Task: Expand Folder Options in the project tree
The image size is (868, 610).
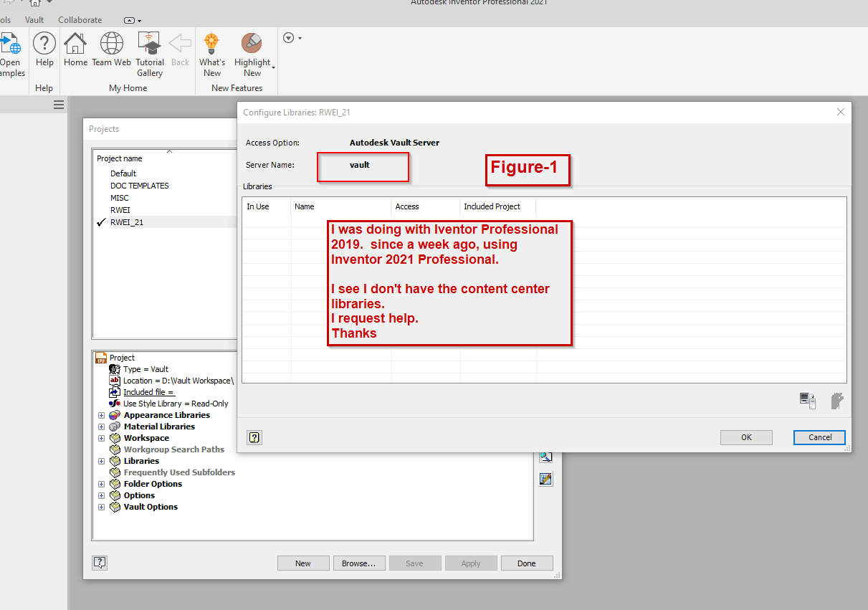Action: [101, 484]
